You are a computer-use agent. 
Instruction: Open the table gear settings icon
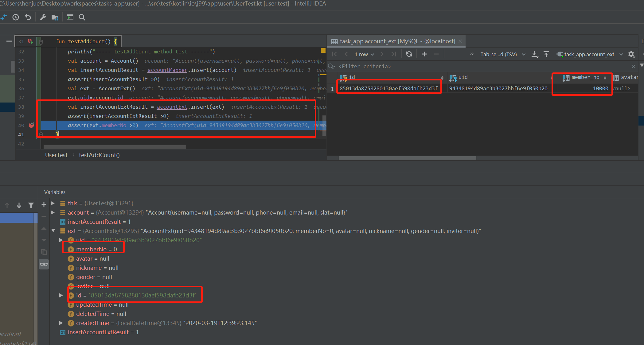[631, 54]
